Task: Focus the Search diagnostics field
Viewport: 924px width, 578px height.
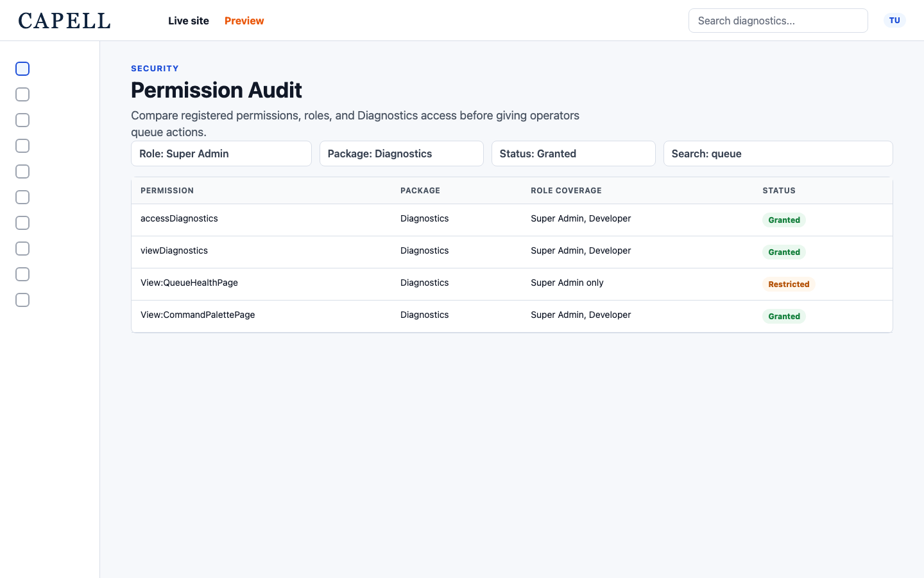Action: (x=778, y=21)
